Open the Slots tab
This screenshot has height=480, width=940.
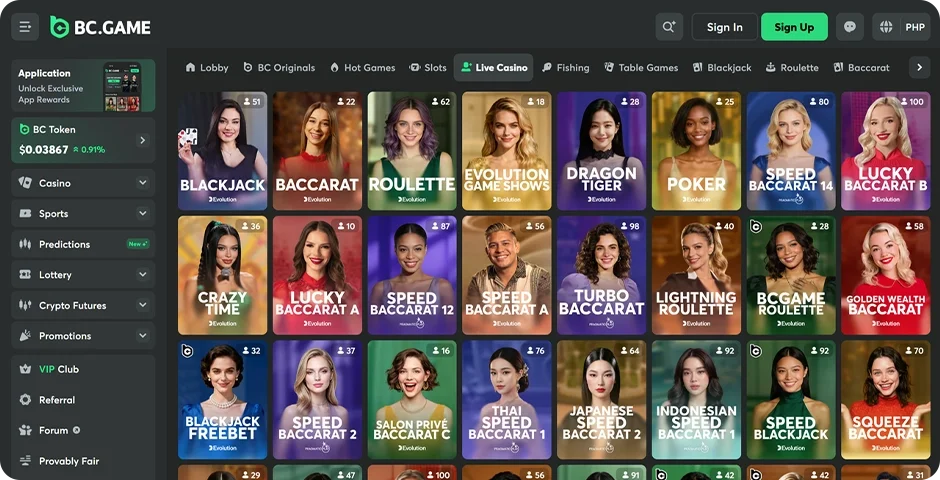click(427, 67)
